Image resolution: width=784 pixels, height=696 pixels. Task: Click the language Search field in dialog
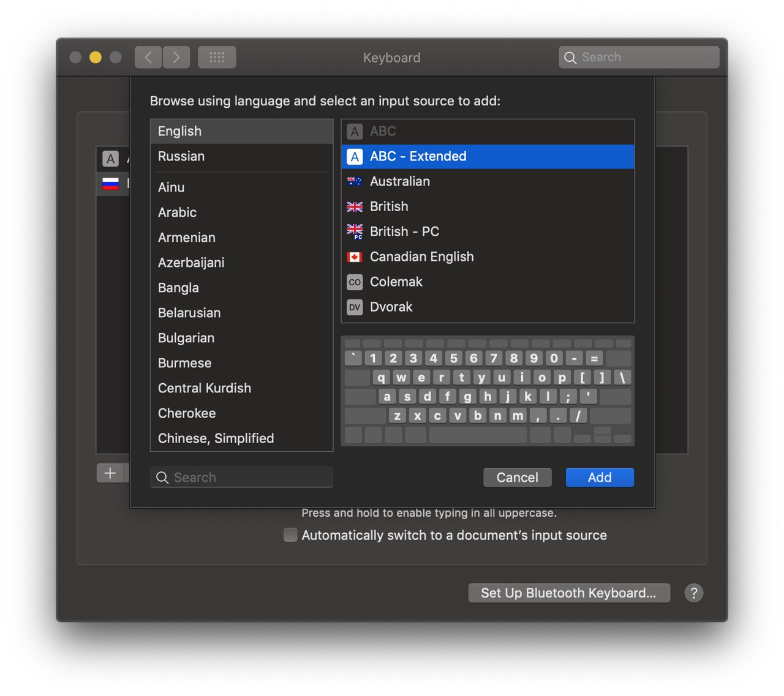point(241,477)
